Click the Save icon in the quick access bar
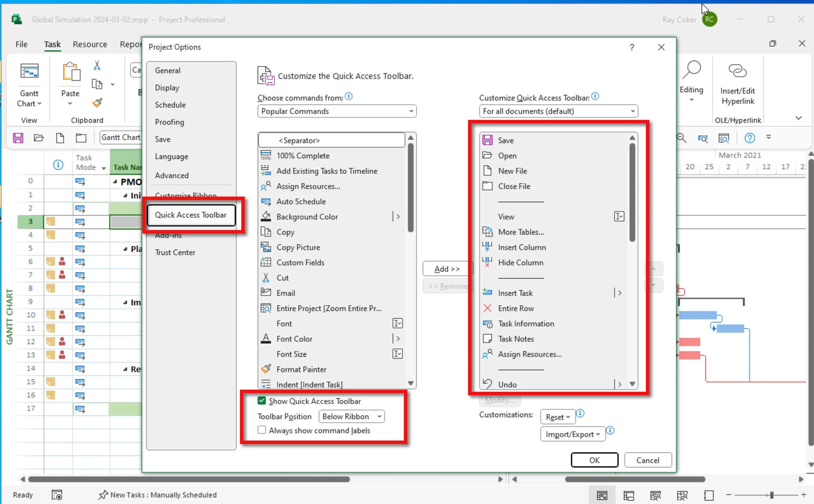The height and width of the screenshot is (504, 814). (18, 138)
